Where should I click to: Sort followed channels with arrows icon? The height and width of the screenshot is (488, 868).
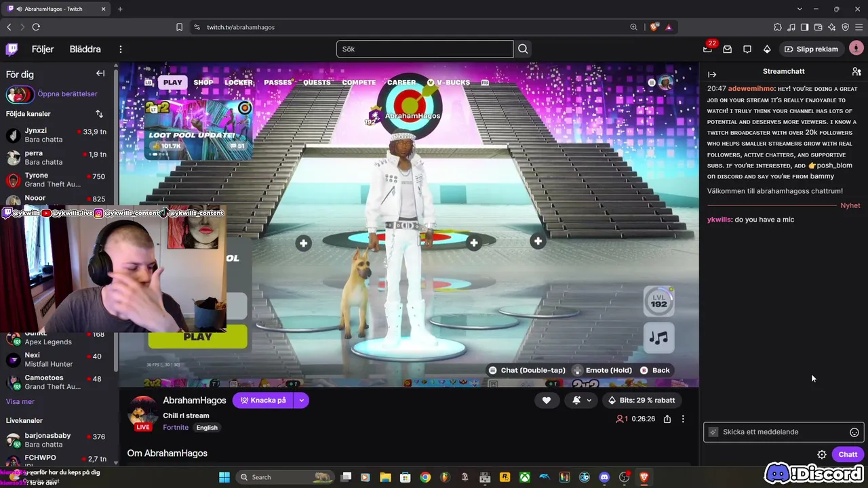pyautogui.click(x=100, y=114)
